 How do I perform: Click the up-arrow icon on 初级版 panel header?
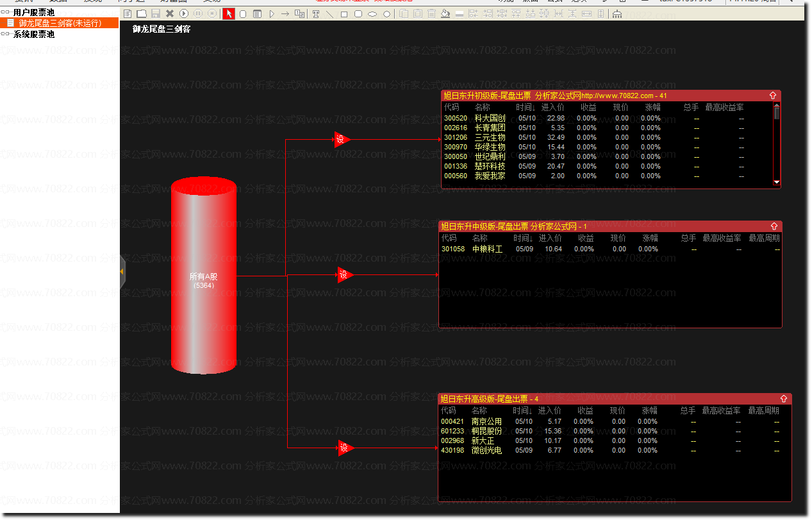[773, 96]
